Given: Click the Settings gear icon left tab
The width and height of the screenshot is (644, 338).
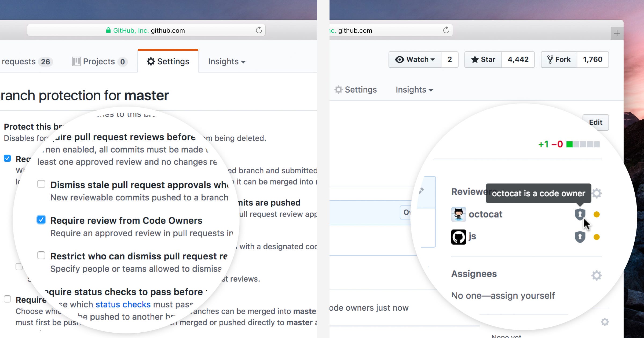Looking at the screenshot, I should coord(151,61).
